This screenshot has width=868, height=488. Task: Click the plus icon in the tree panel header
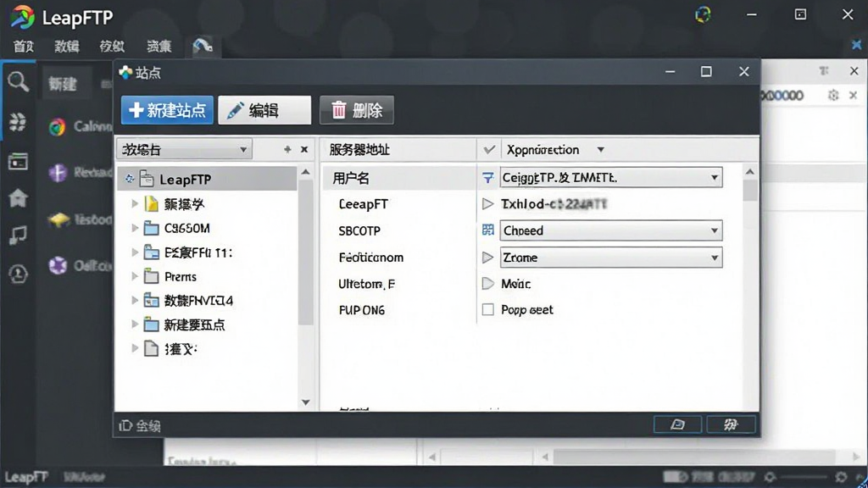pos(287,149)
